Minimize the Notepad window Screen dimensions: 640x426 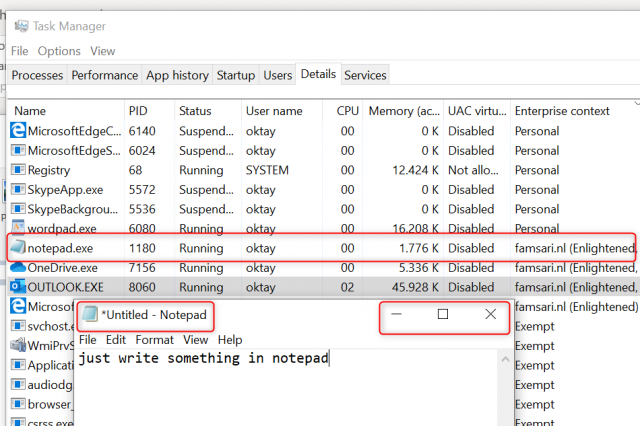396,314
